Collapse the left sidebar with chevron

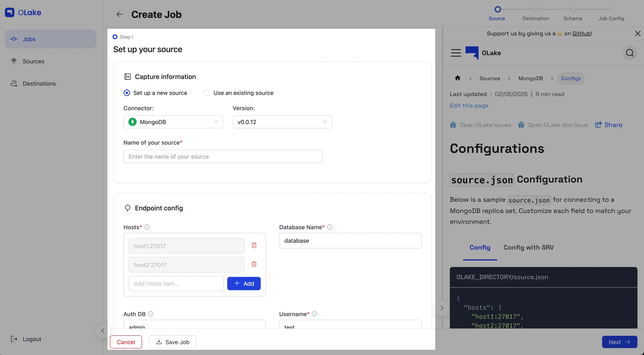point(103,331)
